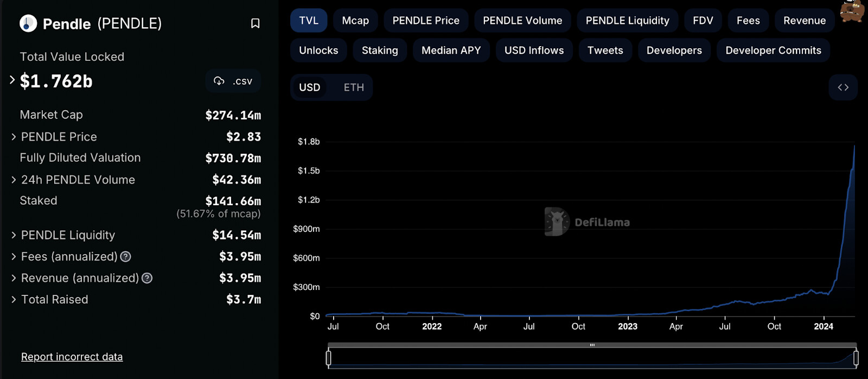Click the Pendle token logo
The height and width of the screenshot is (379, 868).
28,23
